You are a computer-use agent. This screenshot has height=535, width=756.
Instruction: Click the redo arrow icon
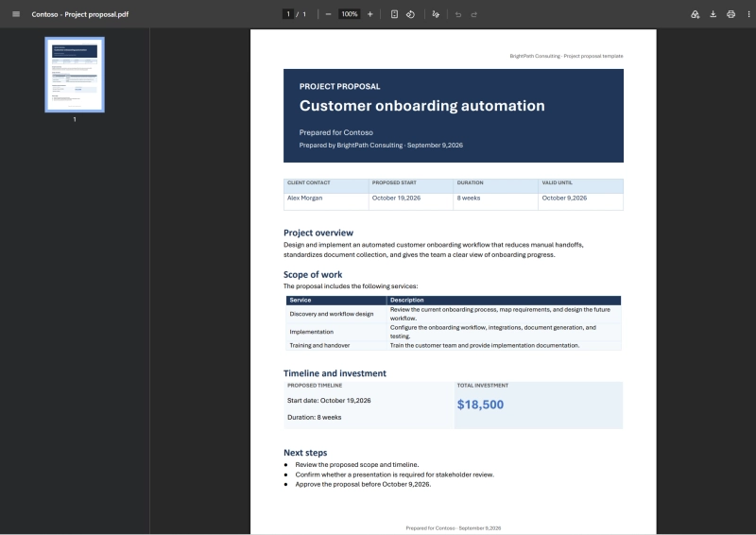click(x=474, y=14)
